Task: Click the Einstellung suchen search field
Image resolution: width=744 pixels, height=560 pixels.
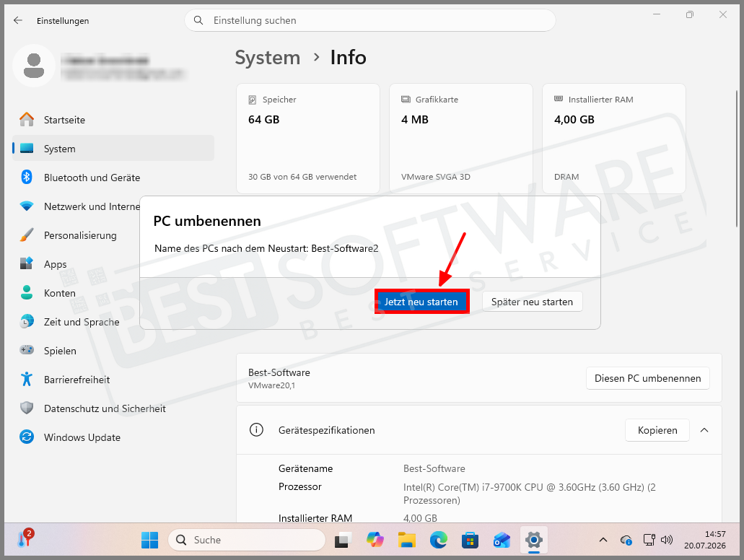Action: pyautogui.click(x=370, y=20)
